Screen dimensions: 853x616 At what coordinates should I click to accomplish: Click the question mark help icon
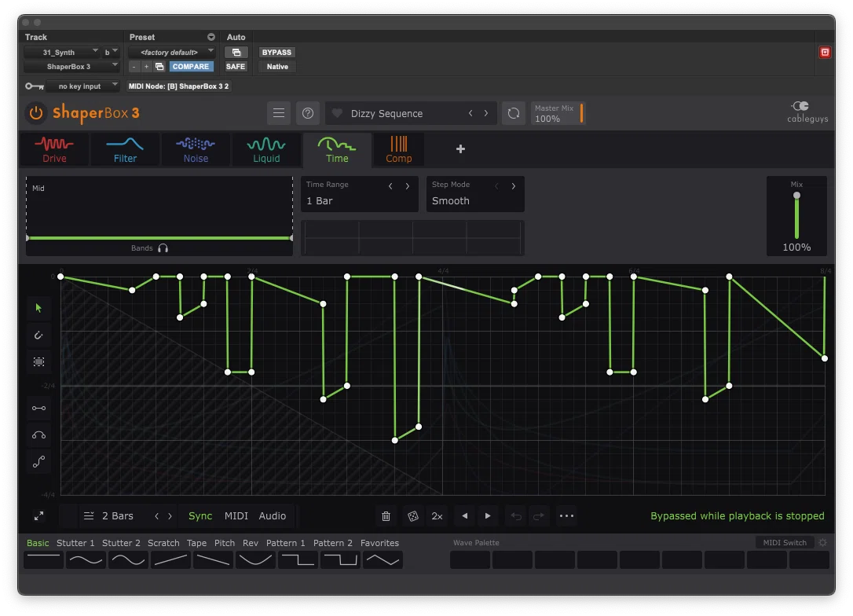[307, 113]
